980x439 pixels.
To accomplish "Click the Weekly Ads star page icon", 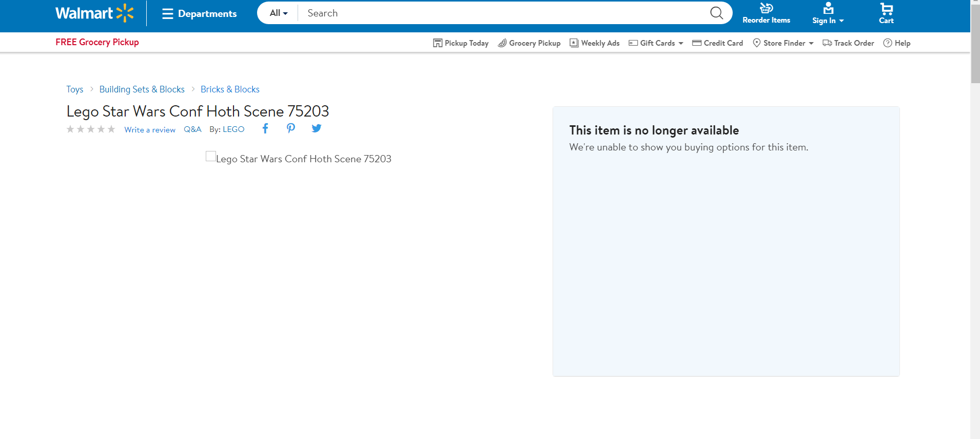I will (x=574, y=43).
